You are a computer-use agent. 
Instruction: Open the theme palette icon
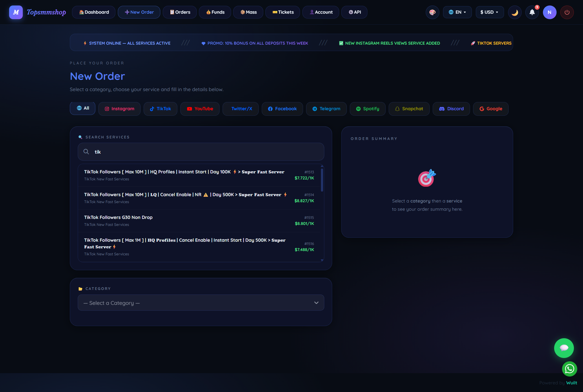pyautogui.click(x=433, y=12)
